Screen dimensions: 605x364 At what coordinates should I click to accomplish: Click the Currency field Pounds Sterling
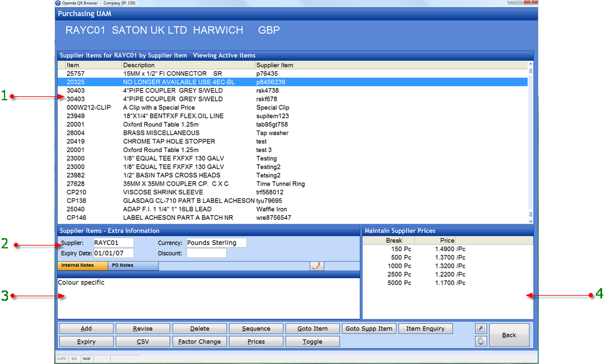tap(217, 243)
